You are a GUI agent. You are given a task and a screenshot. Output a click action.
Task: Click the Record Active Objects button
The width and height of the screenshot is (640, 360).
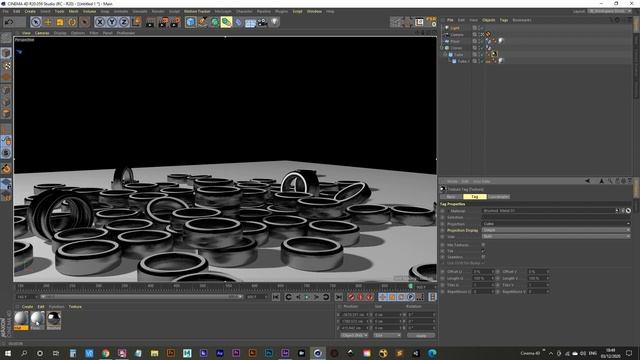[351, 297]
